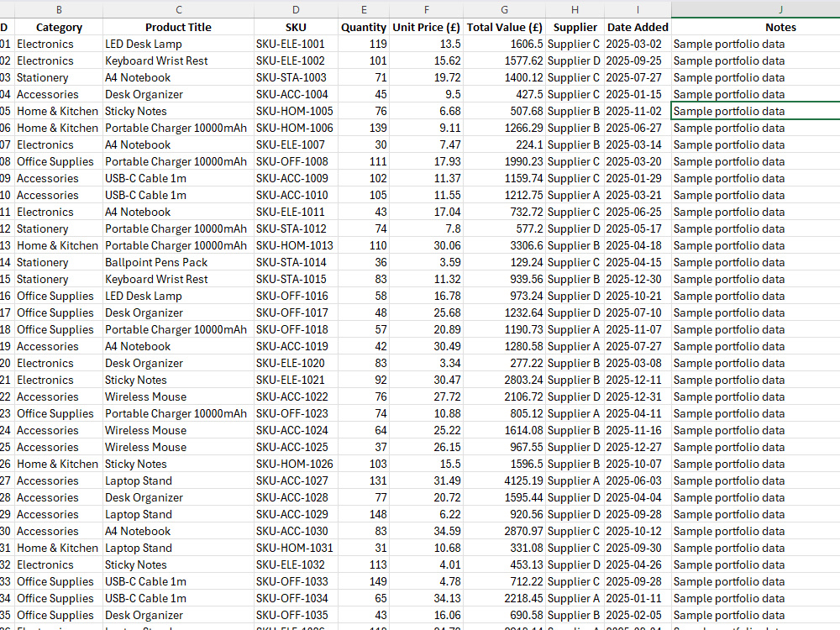The image size is (840, 630).
Task: Select the Ballpoint Pens Pack product cell
Action: pyautogui.click(x=178, y=262)
